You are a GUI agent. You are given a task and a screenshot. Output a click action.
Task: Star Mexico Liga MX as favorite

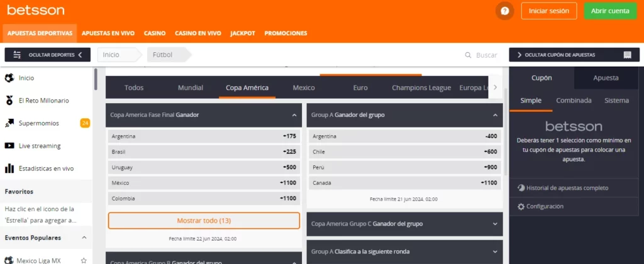tap(84, 260)
